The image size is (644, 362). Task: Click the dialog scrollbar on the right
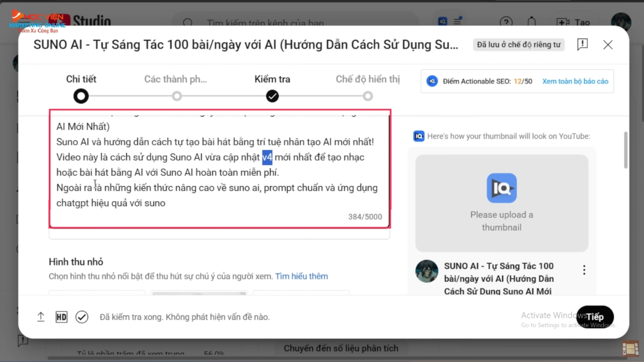625,150
